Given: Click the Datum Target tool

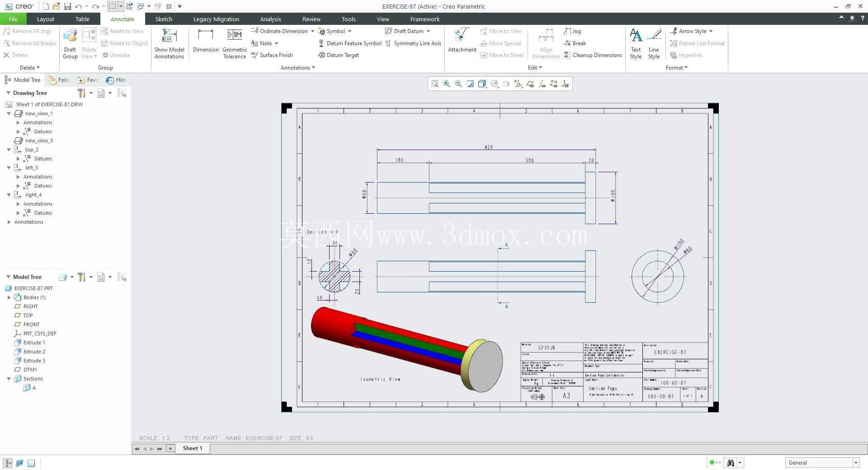Looking at the screenshot, I should click(x=339, y=55).
